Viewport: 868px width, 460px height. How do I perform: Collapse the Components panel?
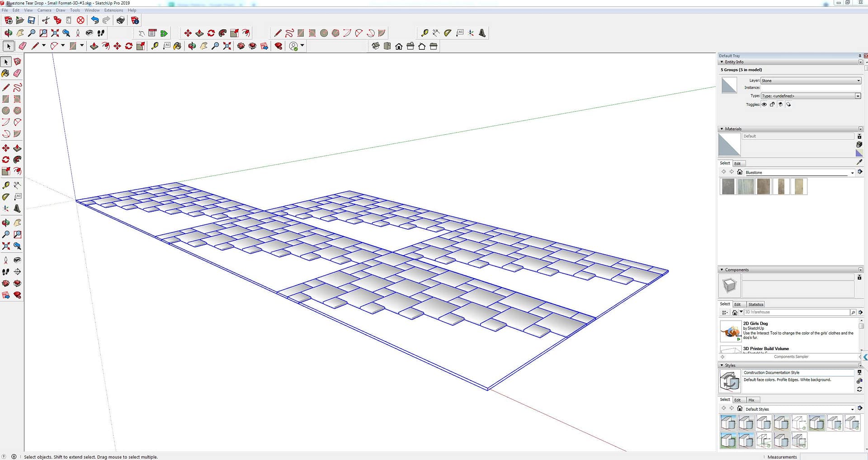pyautogui.click(x=721, y=270)
